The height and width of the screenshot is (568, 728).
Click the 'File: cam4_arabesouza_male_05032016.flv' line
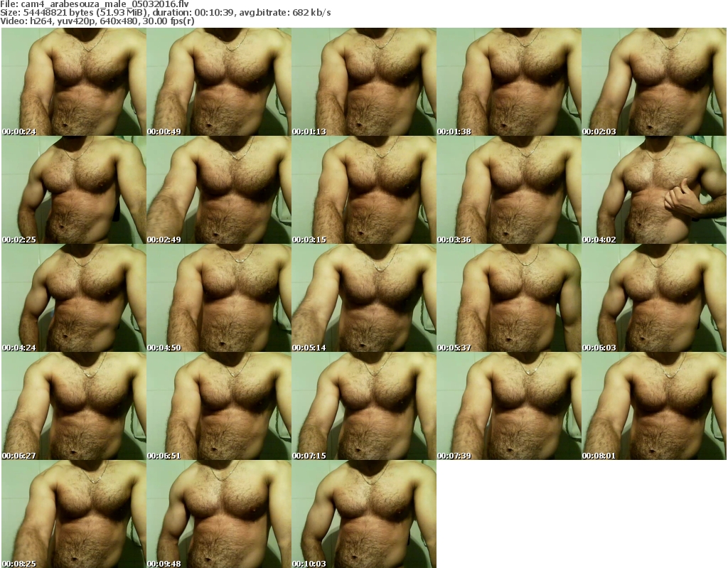[95, 4]
